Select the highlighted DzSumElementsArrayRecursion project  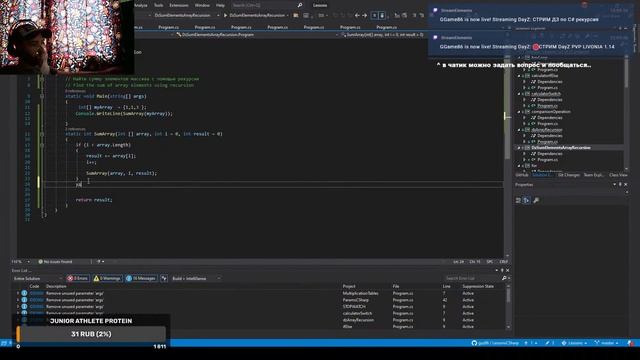561,148
